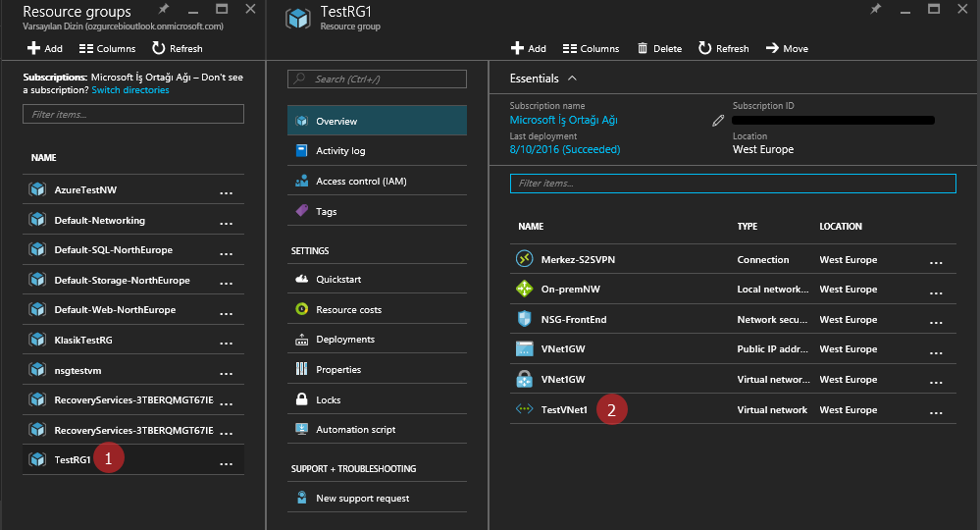Open more options for NSG-FrontEnd

coord(936,322)
